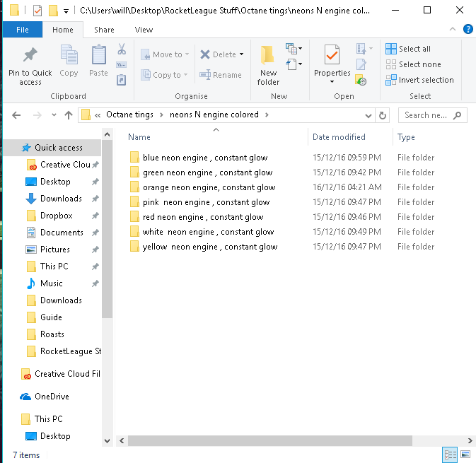Click the Copy icon in Clipboard group
This screenshot has width=476, height=463.
(69, 54)
